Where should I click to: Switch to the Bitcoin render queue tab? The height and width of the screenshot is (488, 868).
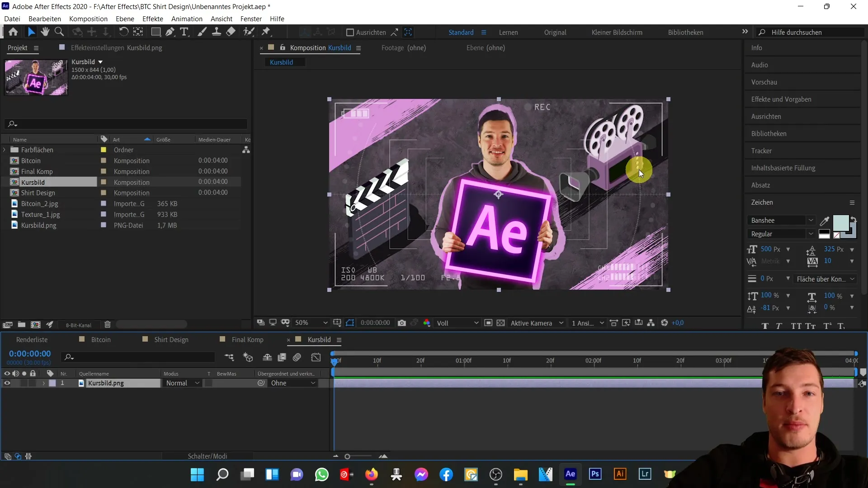click(100, 340)
